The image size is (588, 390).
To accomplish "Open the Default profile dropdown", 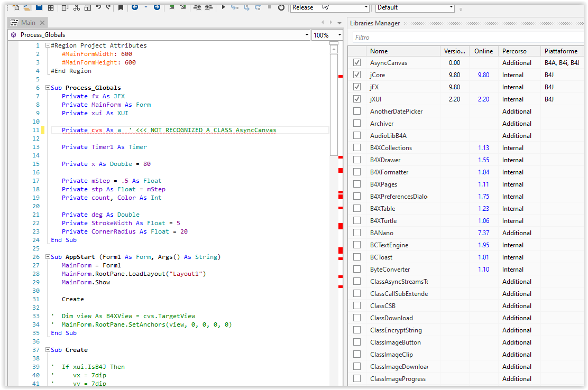I will tap(450, 7).
